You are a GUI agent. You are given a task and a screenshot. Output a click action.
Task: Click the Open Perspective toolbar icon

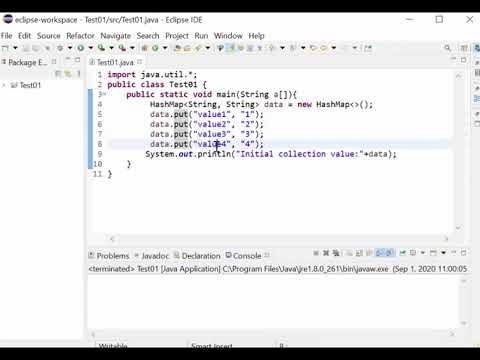pos(464,48)
